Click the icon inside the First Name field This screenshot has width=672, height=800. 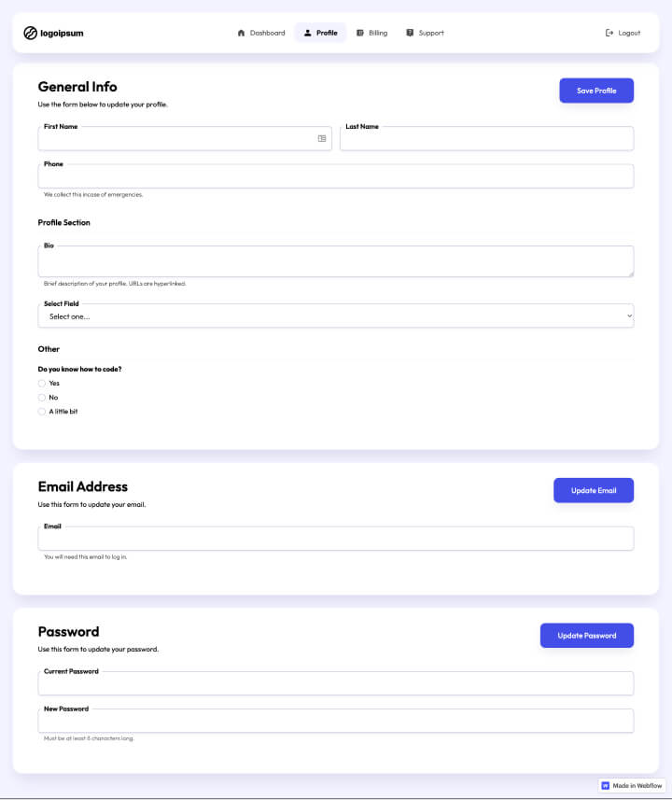(x=322, y=137)
